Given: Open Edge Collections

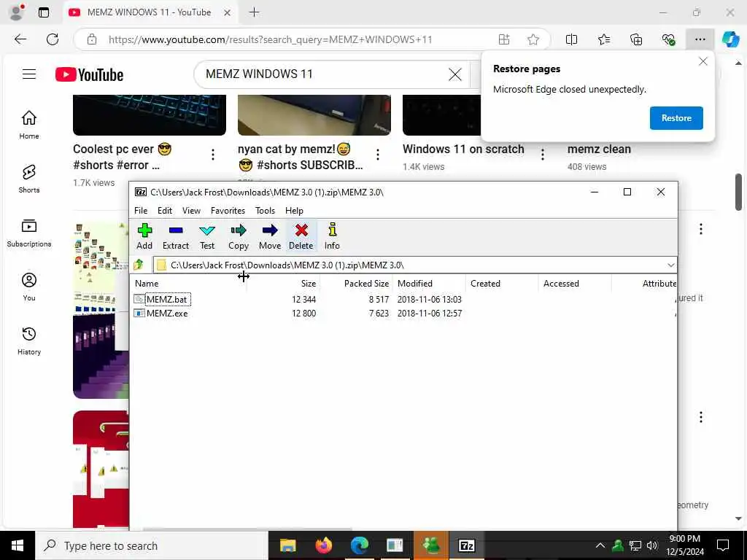Looking at the screenshot, I should coord(636,39).
